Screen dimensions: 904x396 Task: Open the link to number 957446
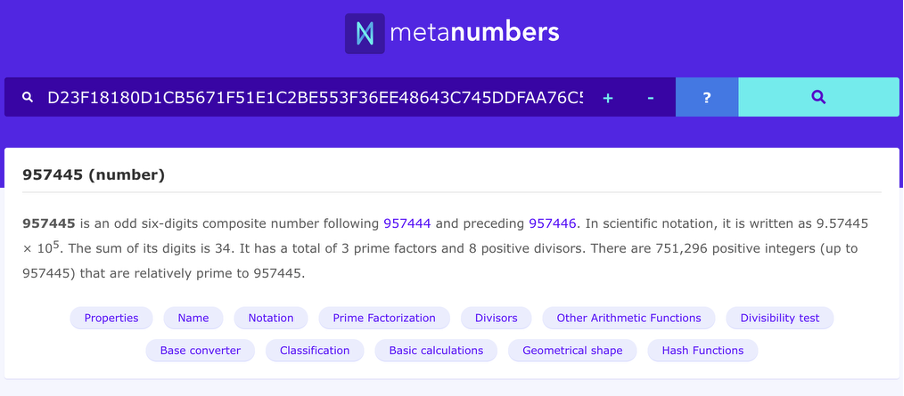(552, 223)
